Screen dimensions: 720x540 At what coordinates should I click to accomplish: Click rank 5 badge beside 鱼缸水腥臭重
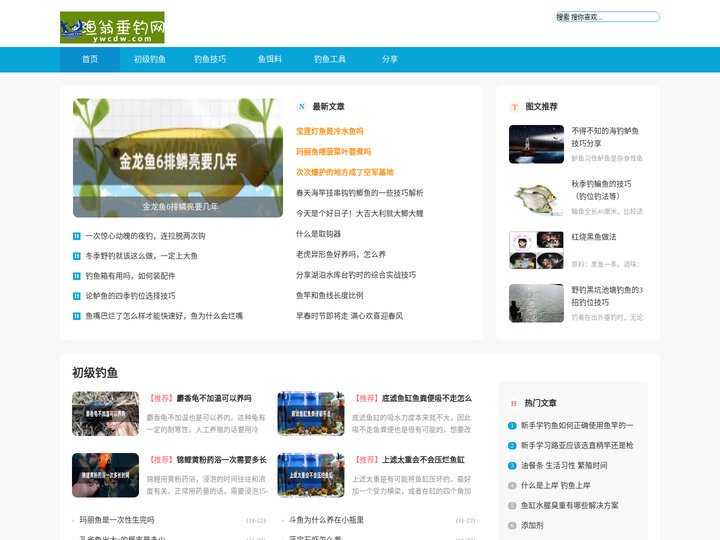(x=512, y=506)
